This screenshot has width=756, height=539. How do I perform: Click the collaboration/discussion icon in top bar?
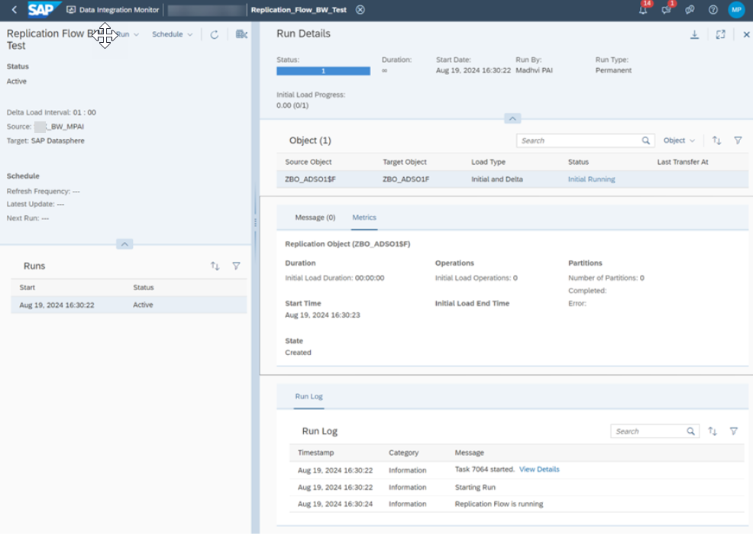(689, 10)
